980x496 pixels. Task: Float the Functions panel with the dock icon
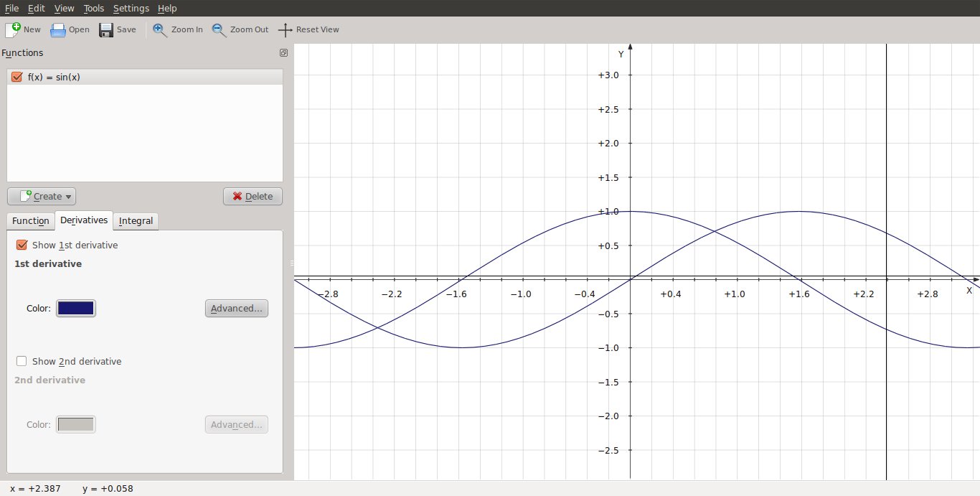point(283,53)
